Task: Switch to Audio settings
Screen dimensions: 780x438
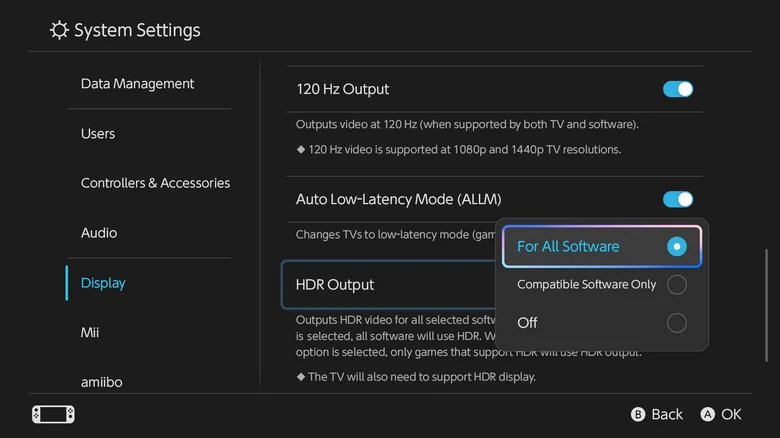Action: point(99,233)
